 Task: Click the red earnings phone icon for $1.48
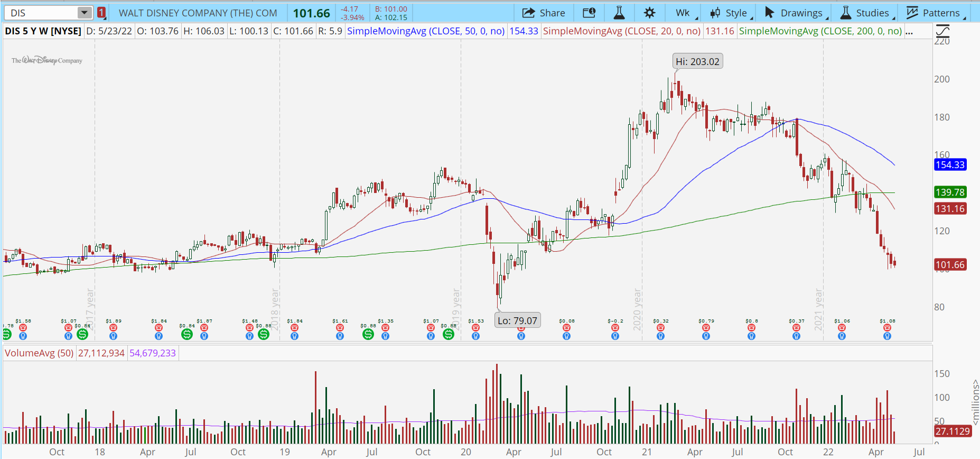pos(249,328)
